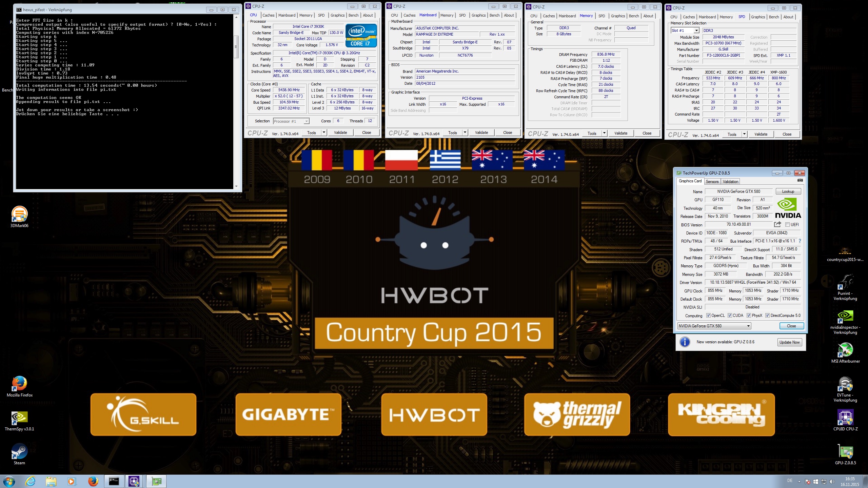The width and height of the screenshot is (868, 488).
Task: Toggle the UEFI checkbox in GPU-Z
Action: 787,224
